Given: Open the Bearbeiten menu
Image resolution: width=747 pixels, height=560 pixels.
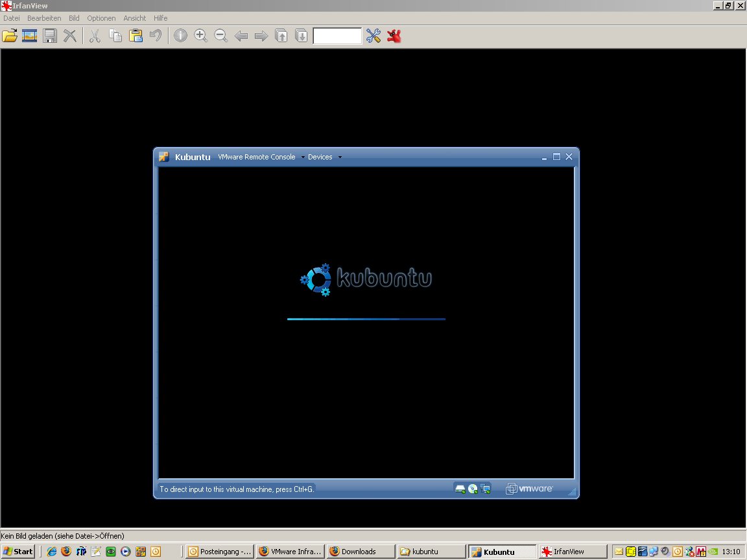Looking at the screenshot, I should tap(44, 18).
